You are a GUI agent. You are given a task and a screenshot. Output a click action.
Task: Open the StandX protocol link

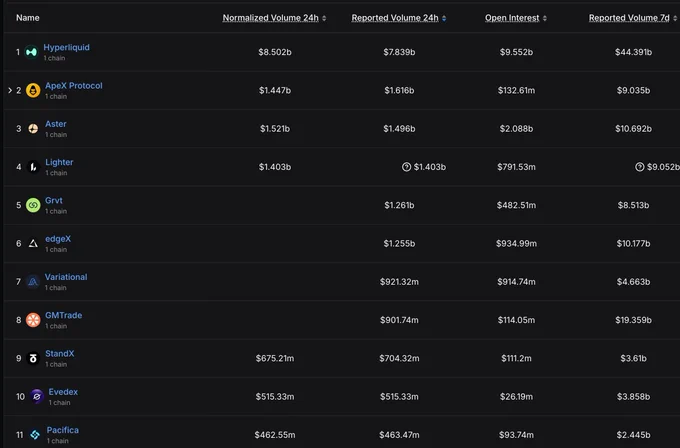[x=60, y=353]
